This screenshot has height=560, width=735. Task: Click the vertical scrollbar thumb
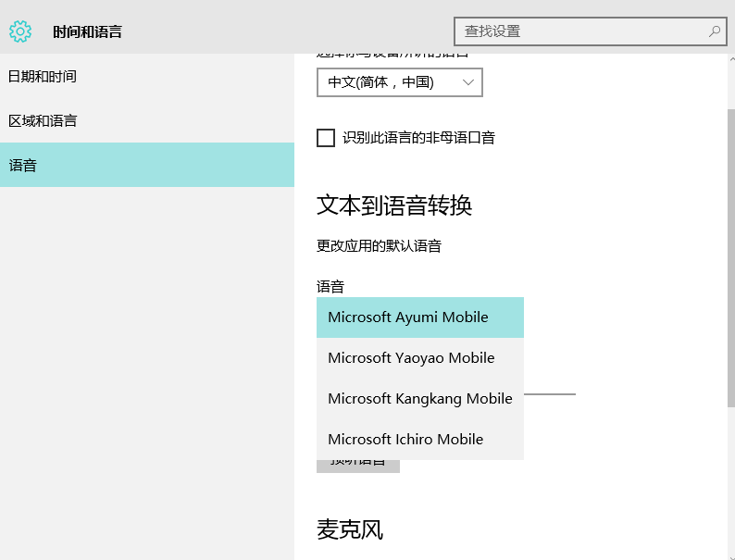pos(730,257)
